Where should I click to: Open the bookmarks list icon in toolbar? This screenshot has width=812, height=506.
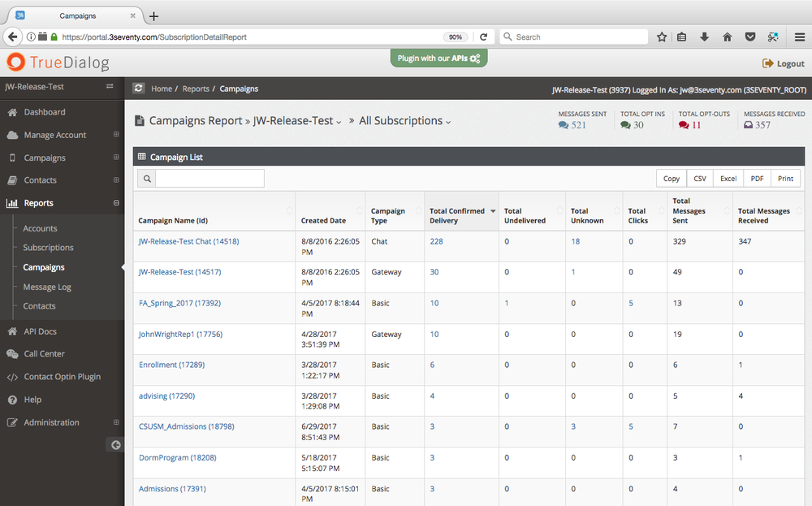[681, 37]
